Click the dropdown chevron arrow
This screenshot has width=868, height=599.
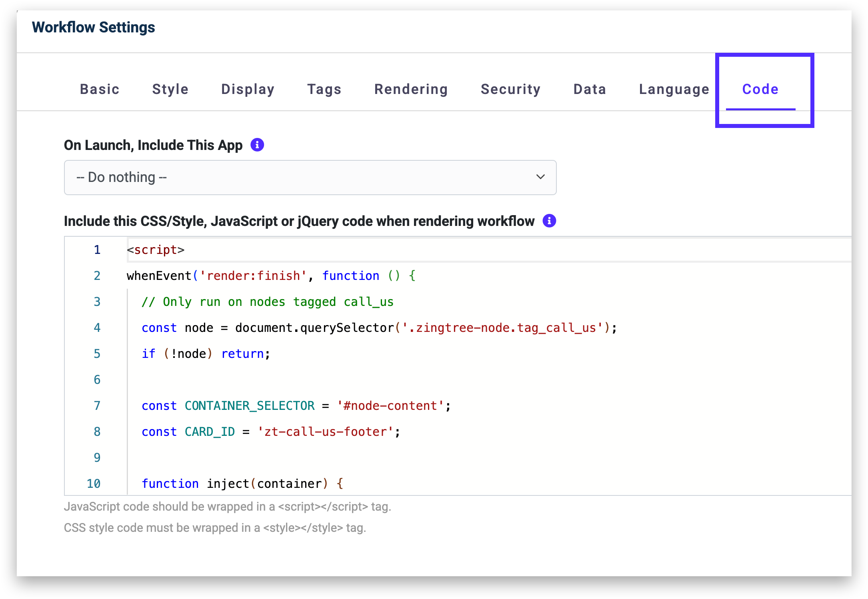(540, 177)
